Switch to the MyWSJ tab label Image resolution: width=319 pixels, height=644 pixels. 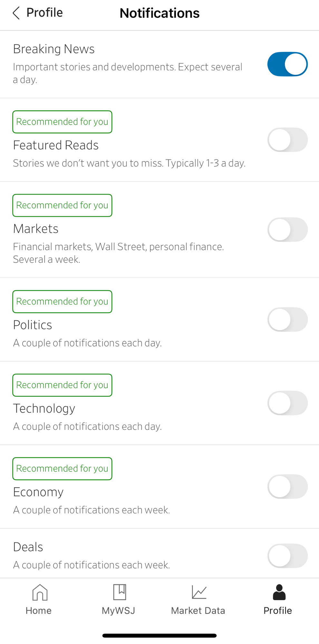(118, 611)
